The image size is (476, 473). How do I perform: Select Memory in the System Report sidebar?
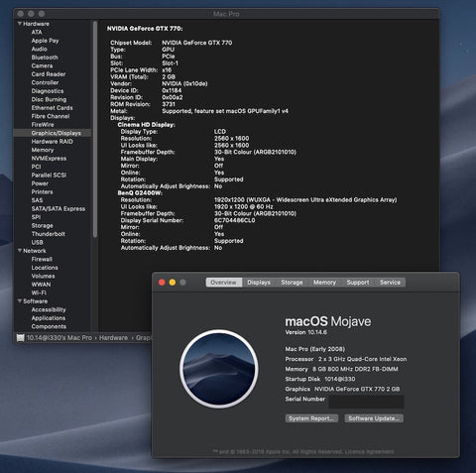coord(43,150)
